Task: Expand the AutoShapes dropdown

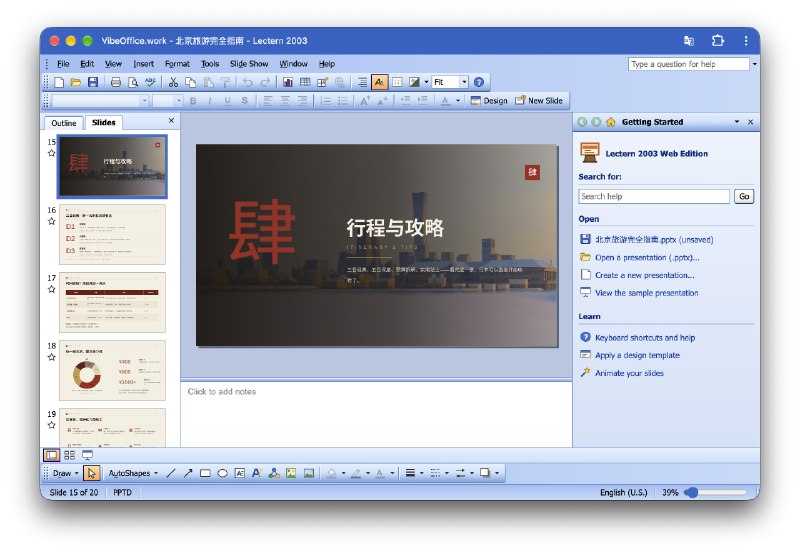Action: (133, 473)
